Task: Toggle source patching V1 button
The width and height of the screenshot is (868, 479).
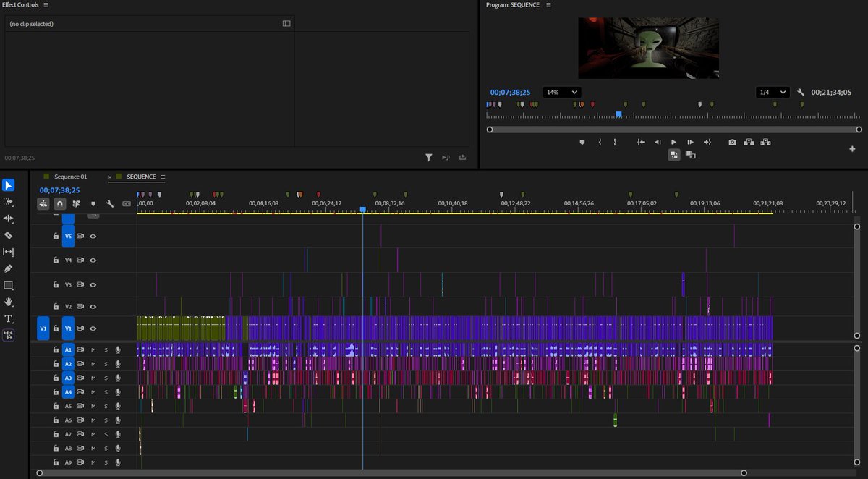Action: point(43,328)
